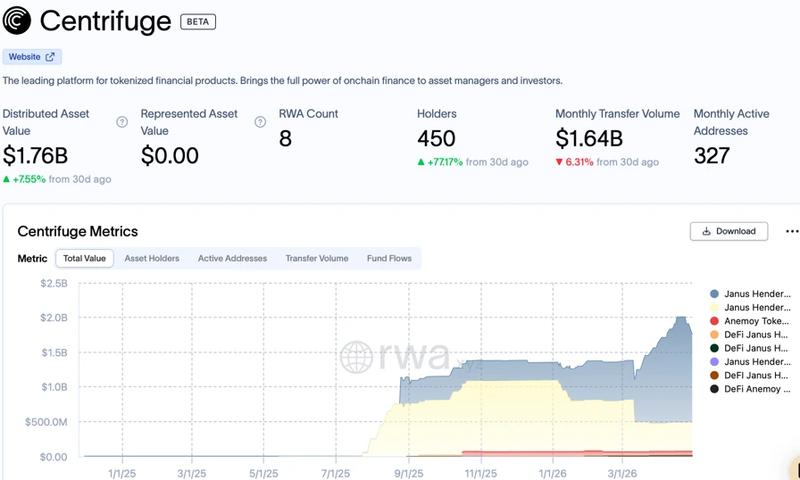Click the Download button

pos(729,231)
